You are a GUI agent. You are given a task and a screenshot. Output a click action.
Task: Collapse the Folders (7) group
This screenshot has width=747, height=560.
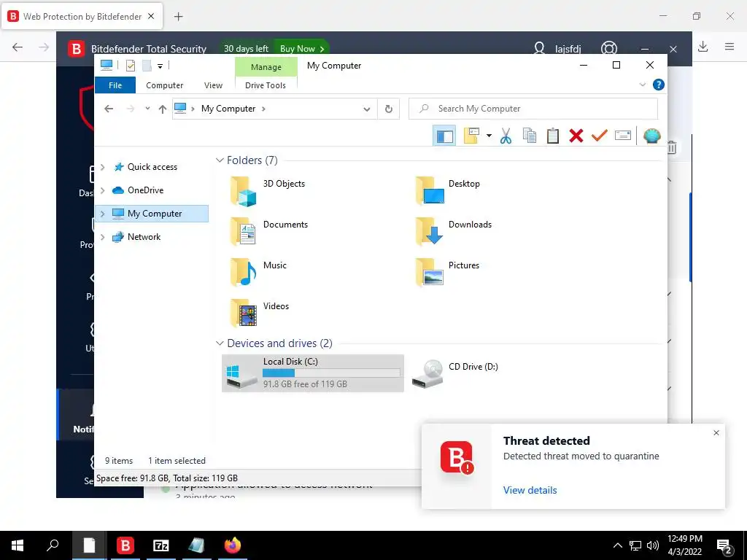220,160
